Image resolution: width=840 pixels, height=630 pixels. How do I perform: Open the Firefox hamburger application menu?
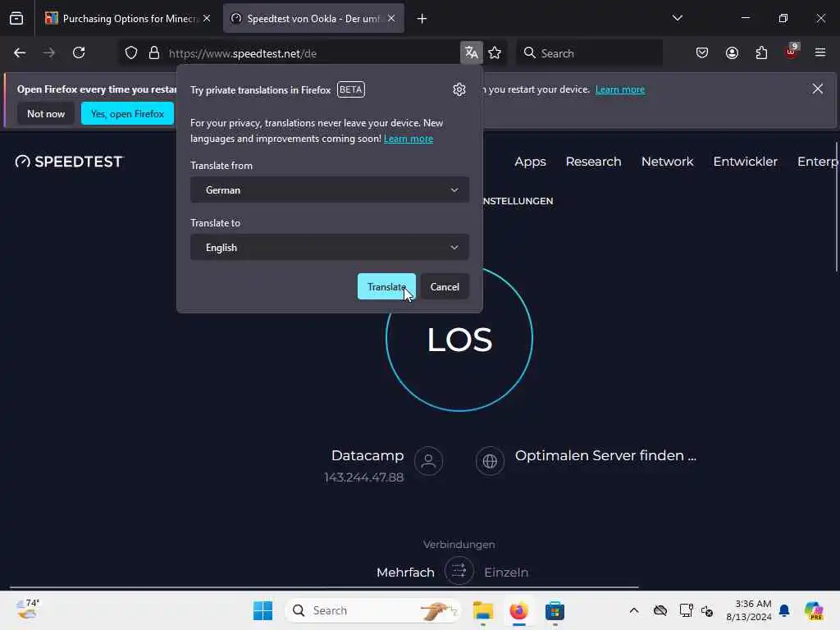point(820,53)
